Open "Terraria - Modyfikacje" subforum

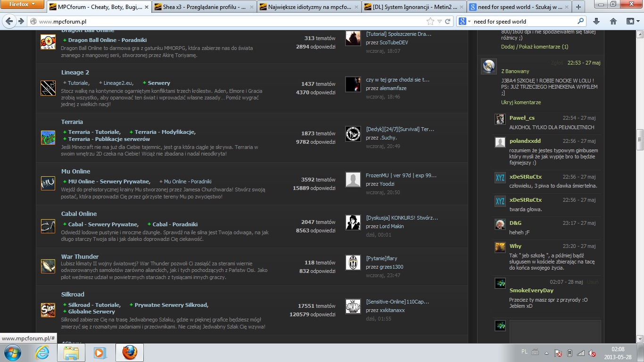pyautogui.click(x=165, y=132)
